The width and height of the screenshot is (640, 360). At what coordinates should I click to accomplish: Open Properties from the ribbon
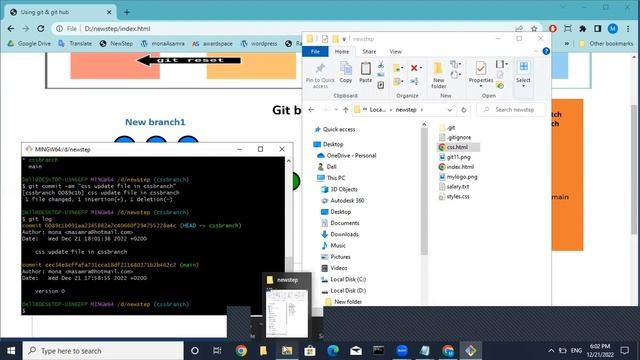481,74
